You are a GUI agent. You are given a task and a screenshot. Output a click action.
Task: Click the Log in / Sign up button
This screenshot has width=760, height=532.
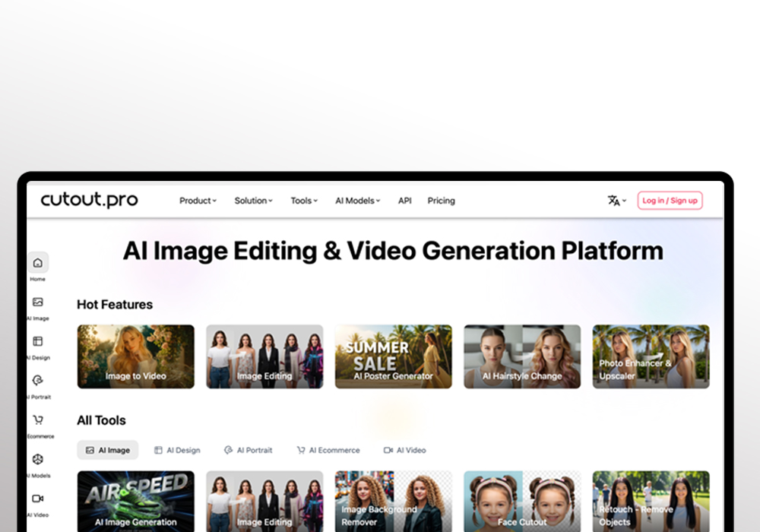tap(670, 201)
